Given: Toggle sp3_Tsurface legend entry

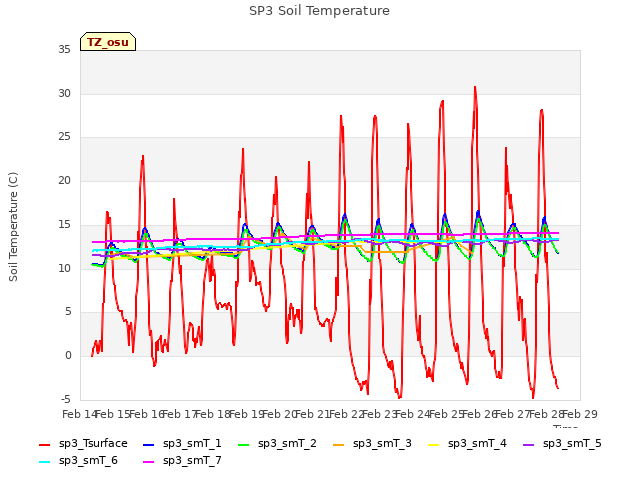Looking at the screenshot, I should (x=83, y=443).
